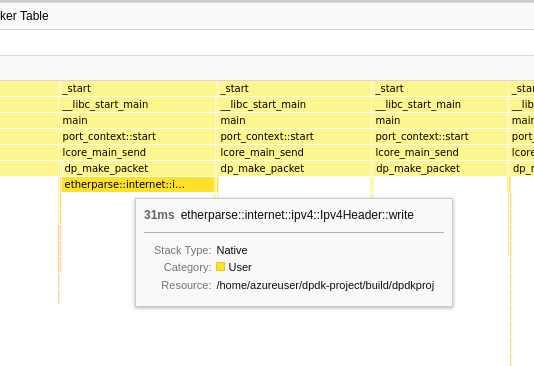Viewport: 534px width, 366px height.
Task: Click __libc_start_main in the etherparse stack
Action: pyautogui.click(x=138, y=104)
